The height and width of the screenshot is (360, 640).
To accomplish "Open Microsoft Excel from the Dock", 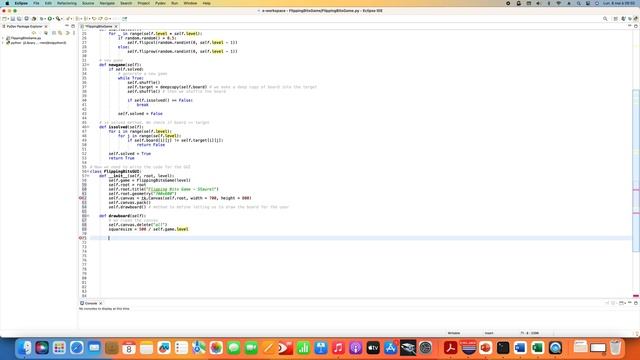I will click(x=538, y=348).
